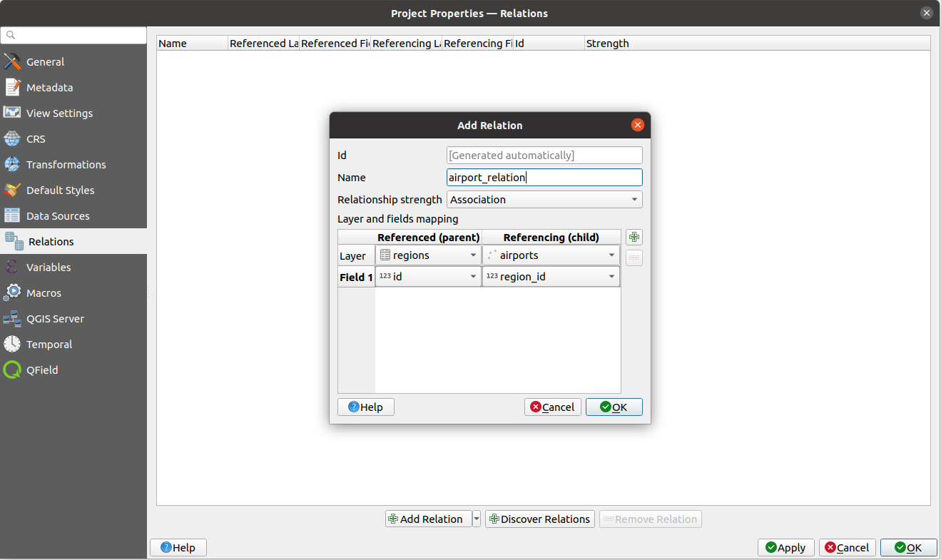Expand the Add Relation split-button arrow
Viewport: 941px width, 560px height.
pos(475,519)
